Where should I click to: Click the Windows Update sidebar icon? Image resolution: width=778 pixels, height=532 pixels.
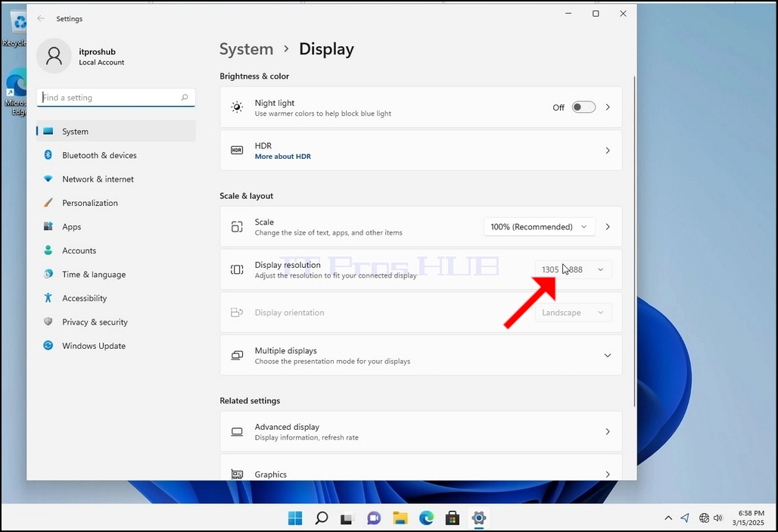pos(48,345)
